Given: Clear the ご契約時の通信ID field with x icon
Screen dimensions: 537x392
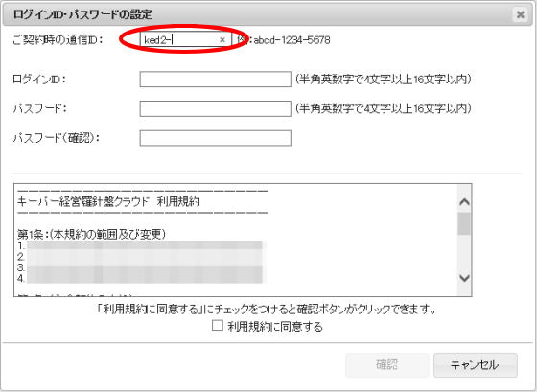Looking at the screenshot, I should click(x=222, y=40).
